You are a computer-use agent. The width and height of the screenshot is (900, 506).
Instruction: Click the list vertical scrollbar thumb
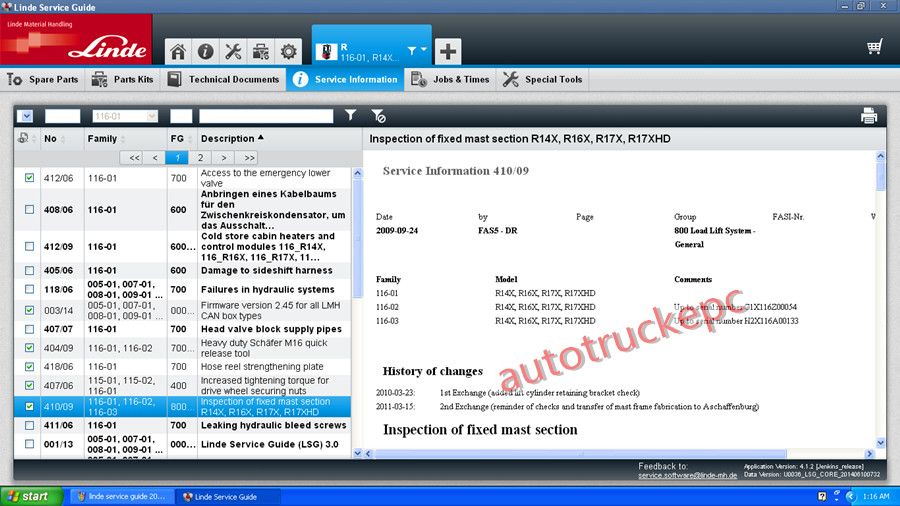pos(357,238)
